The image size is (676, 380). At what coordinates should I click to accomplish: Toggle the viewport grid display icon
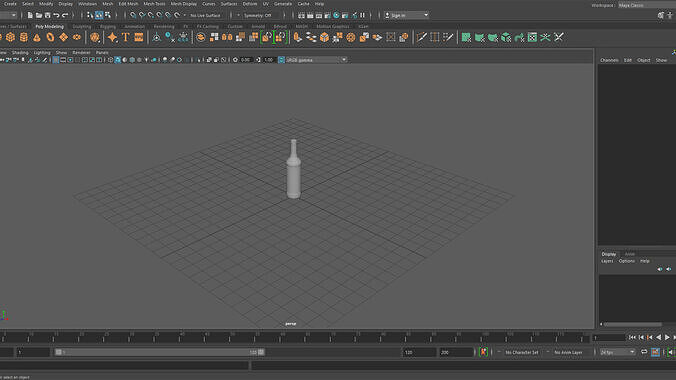pos(56,60)
